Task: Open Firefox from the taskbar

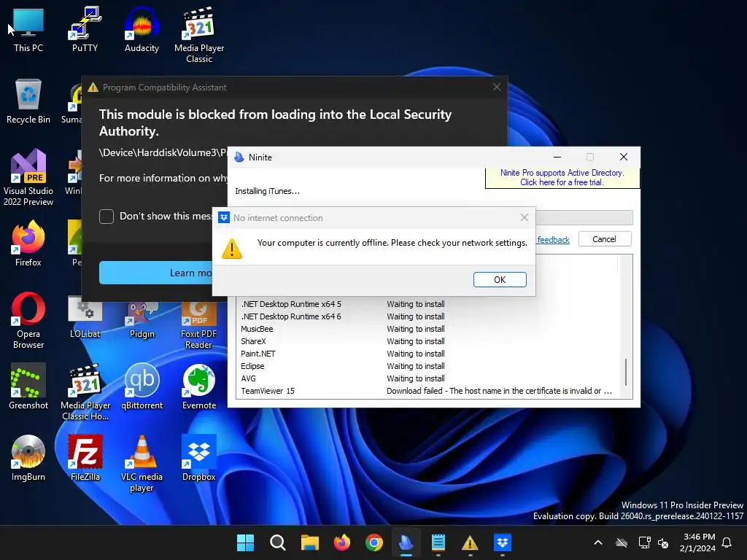Action: tap(341, 542)
